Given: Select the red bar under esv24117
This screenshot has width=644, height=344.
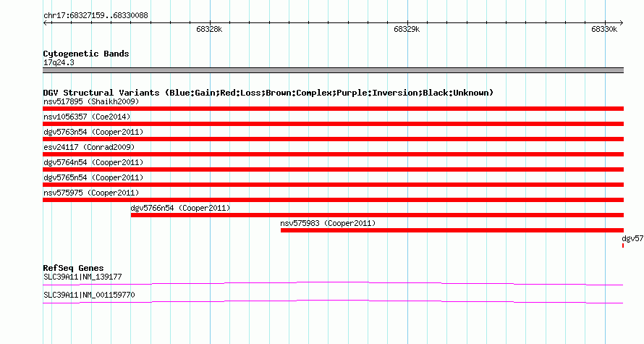Looking at the screenshot, I should (333, 154).
